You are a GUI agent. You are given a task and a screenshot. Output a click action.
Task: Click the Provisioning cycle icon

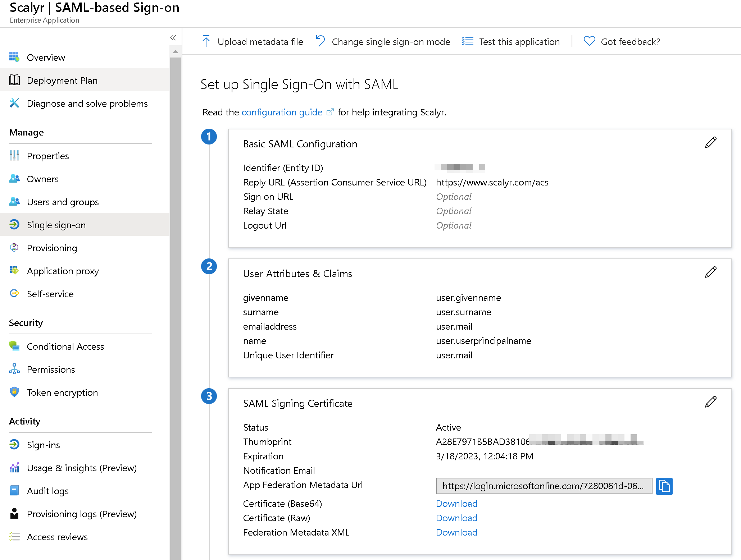click(x=14, y=248)
